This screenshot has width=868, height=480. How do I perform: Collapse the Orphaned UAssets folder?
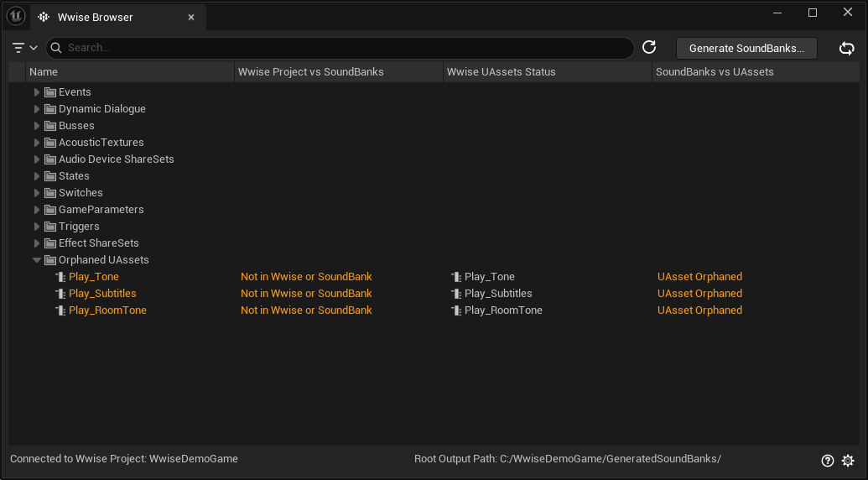[37, 260]
